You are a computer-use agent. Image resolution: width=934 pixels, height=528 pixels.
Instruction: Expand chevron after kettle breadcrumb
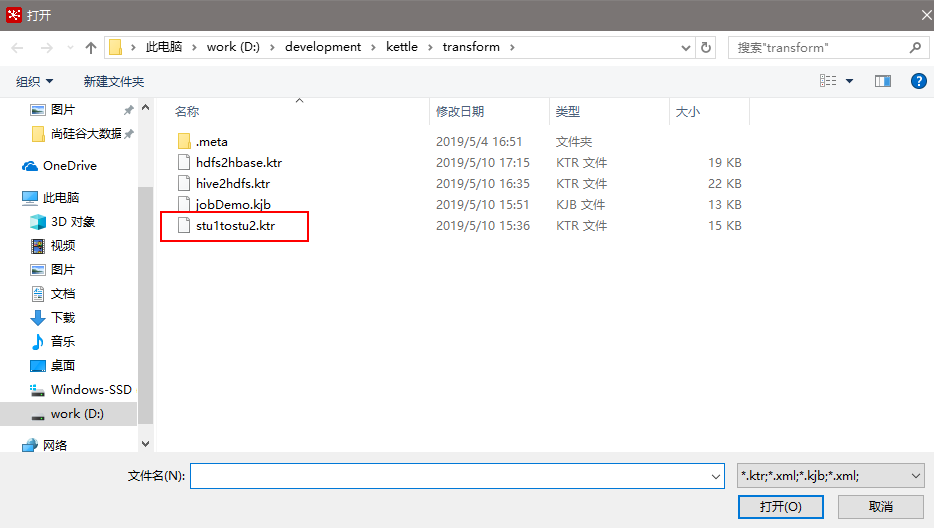pyautogui.click(x=430, y=48)
